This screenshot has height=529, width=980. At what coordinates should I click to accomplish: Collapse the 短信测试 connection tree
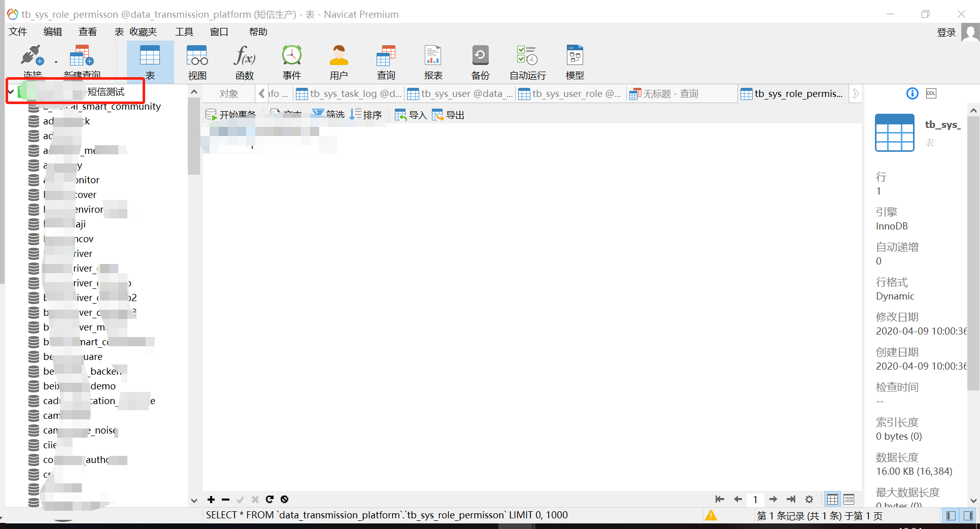11,92
